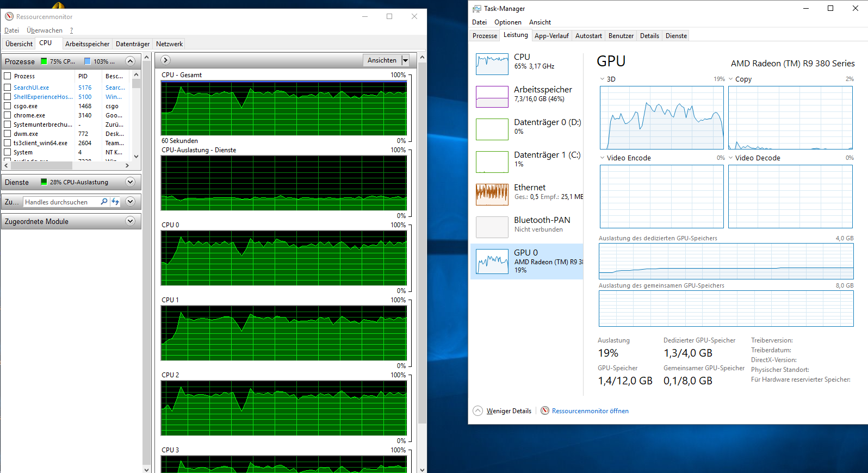Image resolution: width=868 pixels, height=473 pixels.
Task: Check the box for chrome.exe
Action: tap(8, 115)
